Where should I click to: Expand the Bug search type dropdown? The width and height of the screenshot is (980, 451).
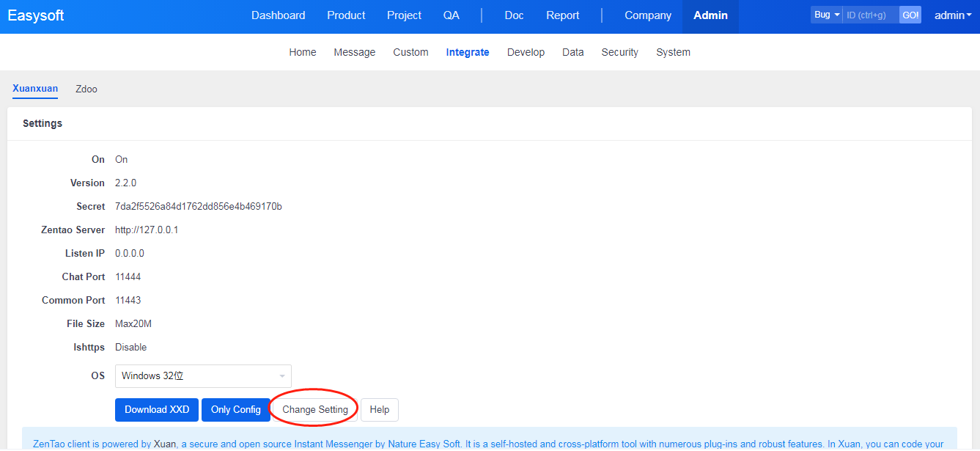tap(827, 15)
